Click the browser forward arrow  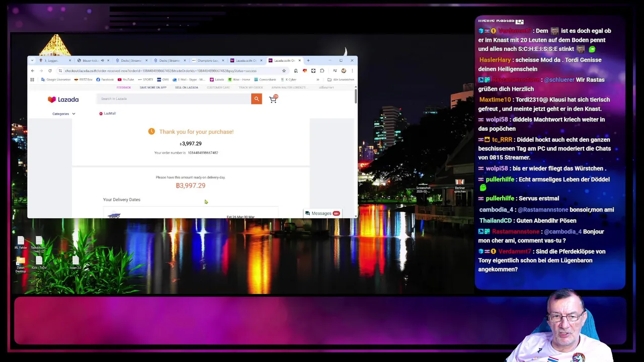point(41,71)
